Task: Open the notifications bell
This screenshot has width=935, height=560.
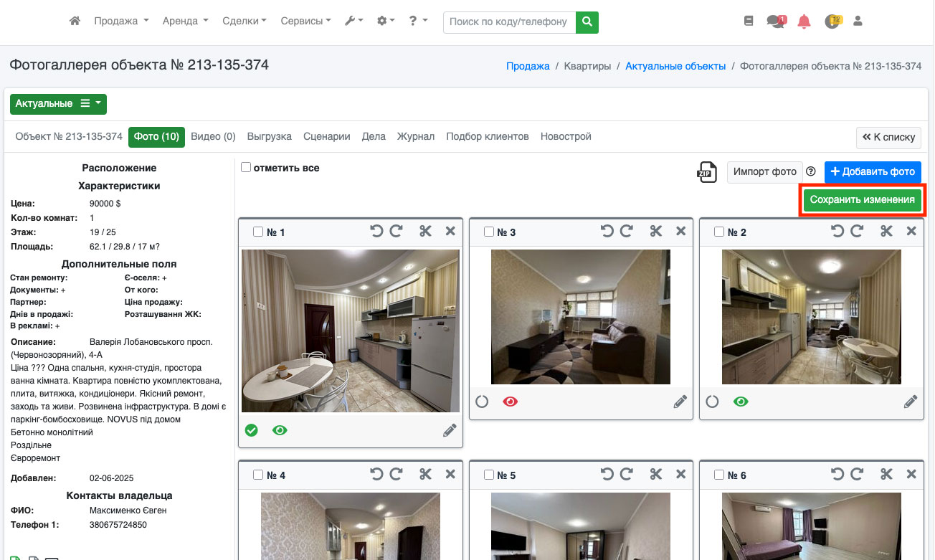Action: pyautogui.click(x=804, y=22)
